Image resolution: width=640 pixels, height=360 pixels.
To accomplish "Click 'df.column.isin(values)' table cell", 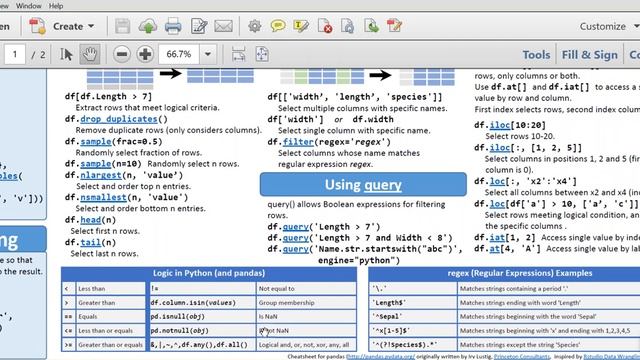I will (x=202, y=302).
